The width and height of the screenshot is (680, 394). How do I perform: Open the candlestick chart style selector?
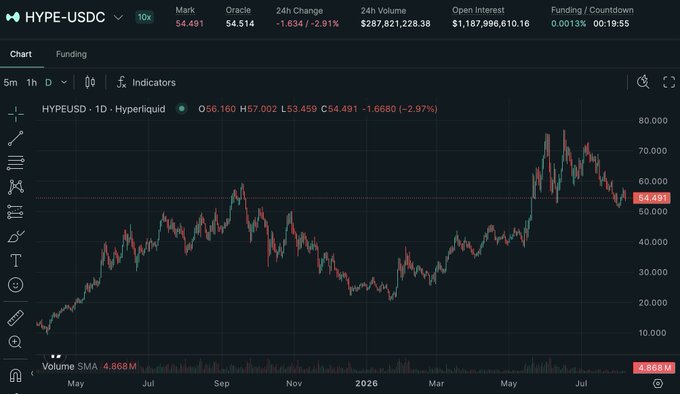click(x=90, y=82)
